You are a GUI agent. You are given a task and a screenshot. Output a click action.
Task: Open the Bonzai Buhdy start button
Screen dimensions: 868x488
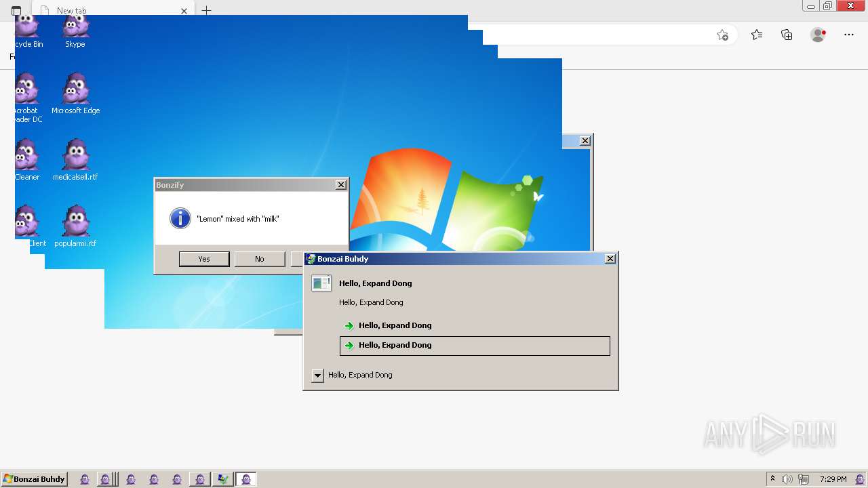coord(35,479)
